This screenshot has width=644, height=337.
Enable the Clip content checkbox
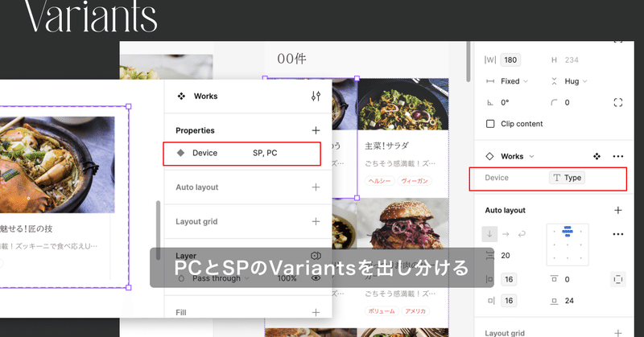[490, 124]
